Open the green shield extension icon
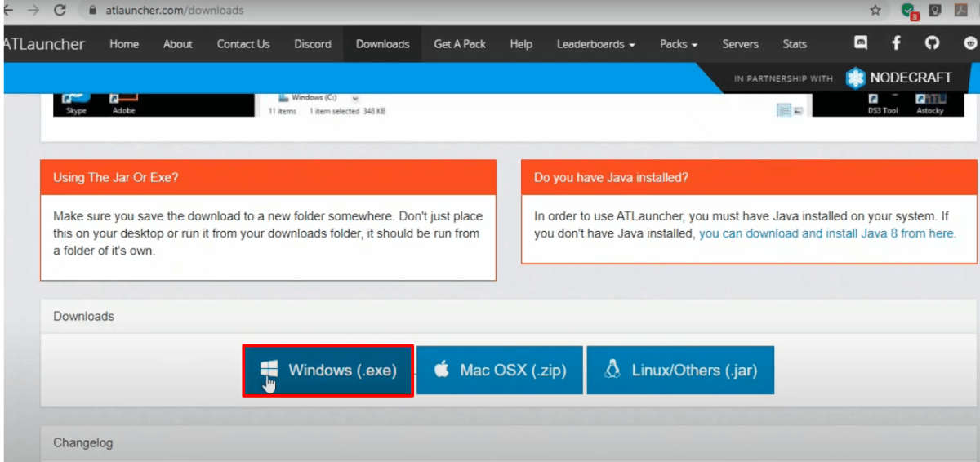This screenshot has width=980, height=462. pyautogui.click(x=908, y=11)
